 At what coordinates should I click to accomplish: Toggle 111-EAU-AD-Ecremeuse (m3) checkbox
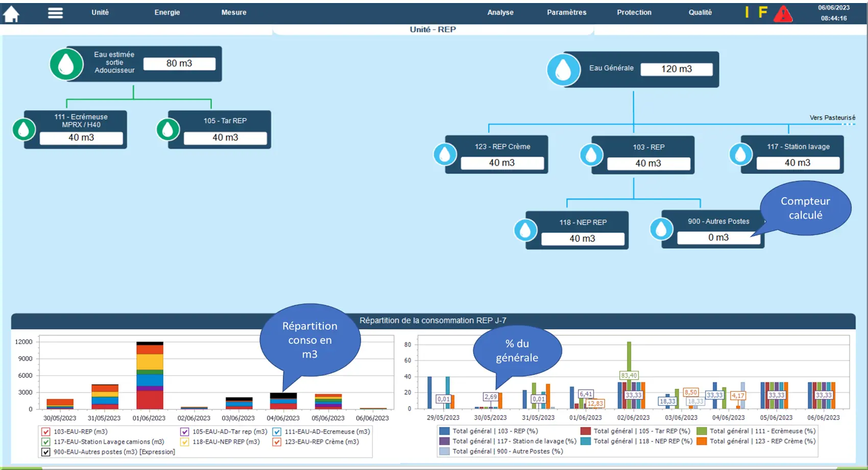point(277,432)
